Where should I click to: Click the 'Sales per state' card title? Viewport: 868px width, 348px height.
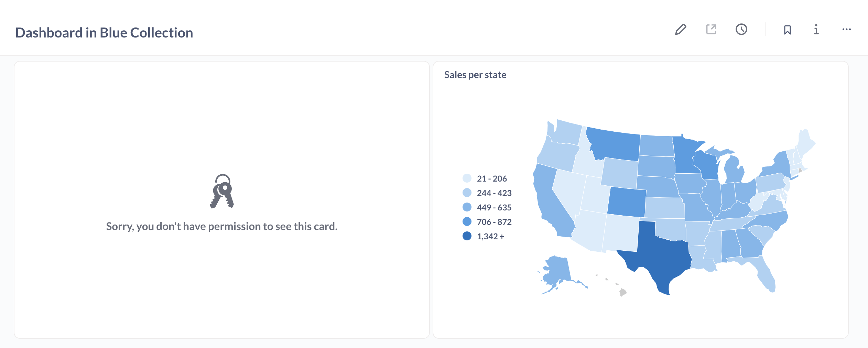475,75
